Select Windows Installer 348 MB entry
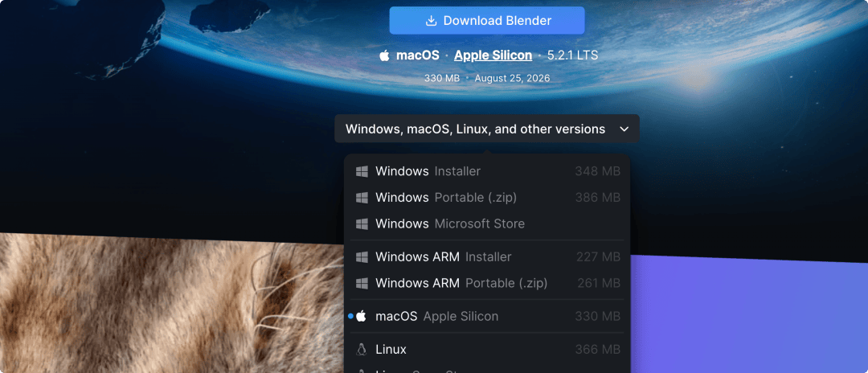The image size is (868, 373). (x=486, y=171)
